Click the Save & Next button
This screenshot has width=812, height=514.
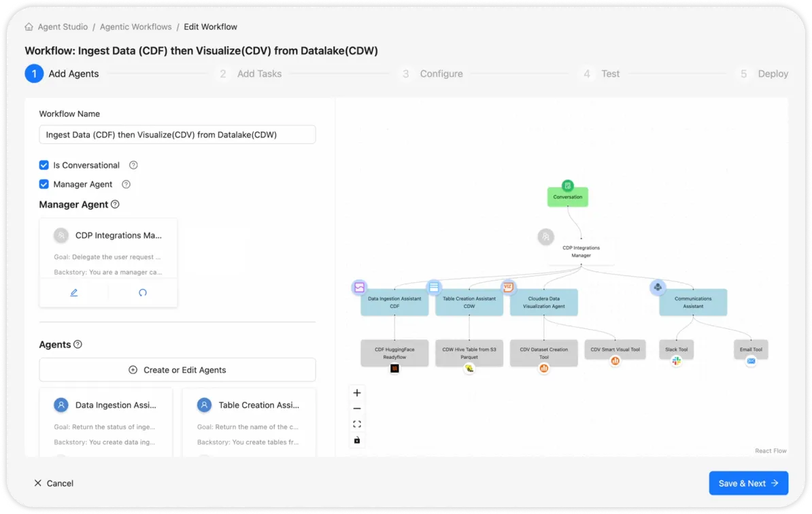coord(748,483)
